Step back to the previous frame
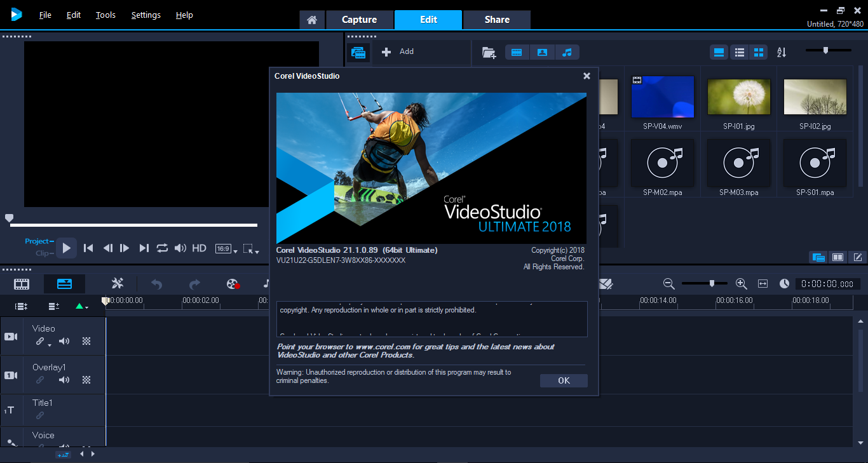Screen dimensions: 868x463 [x=108, y=248]
